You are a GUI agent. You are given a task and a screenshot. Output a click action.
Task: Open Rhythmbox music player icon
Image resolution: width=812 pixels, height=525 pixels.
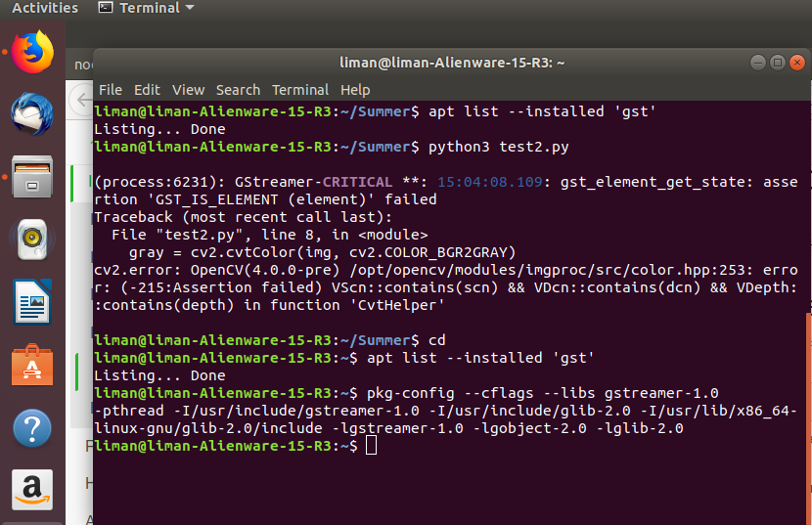(x=32, y=240)
